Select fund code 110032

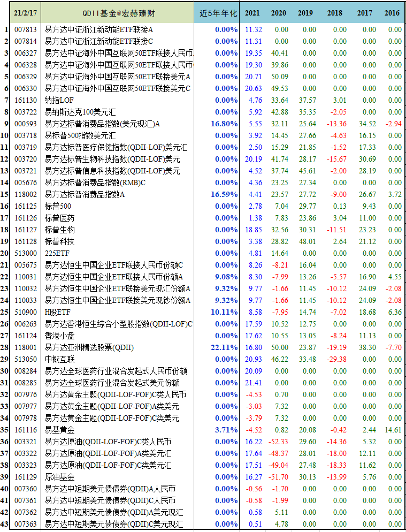point(26,288)
